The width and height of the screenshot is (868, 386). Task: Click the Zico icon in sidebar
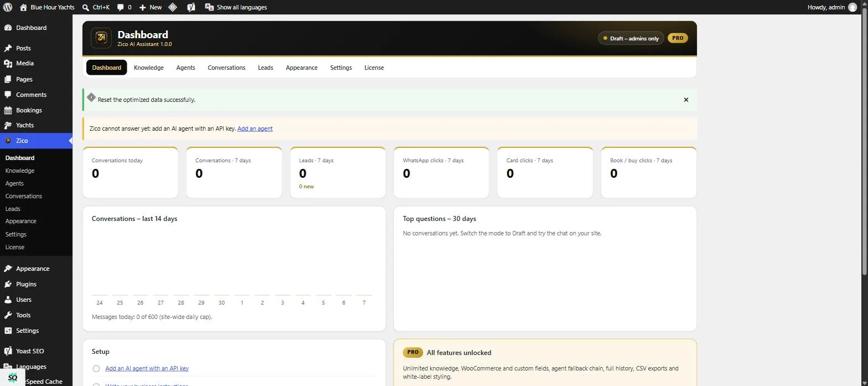coord(8,141)
